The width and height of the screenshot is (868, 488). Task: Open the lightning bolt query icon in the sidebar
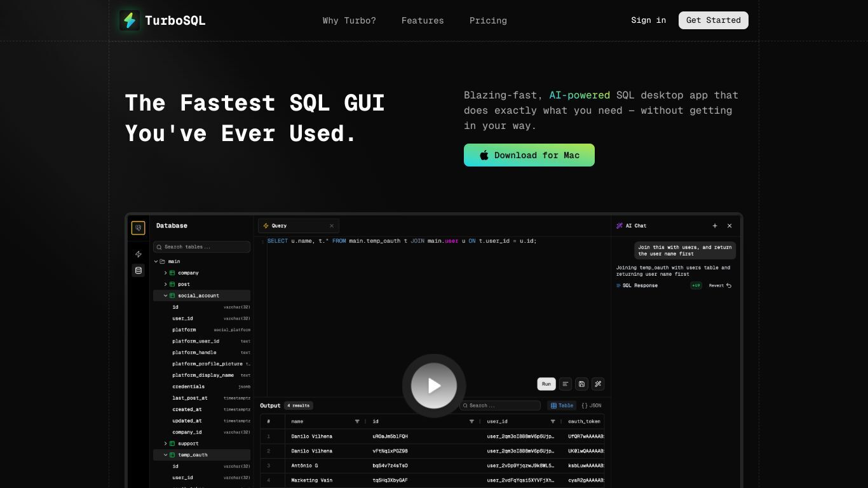[x=138, y=254]
